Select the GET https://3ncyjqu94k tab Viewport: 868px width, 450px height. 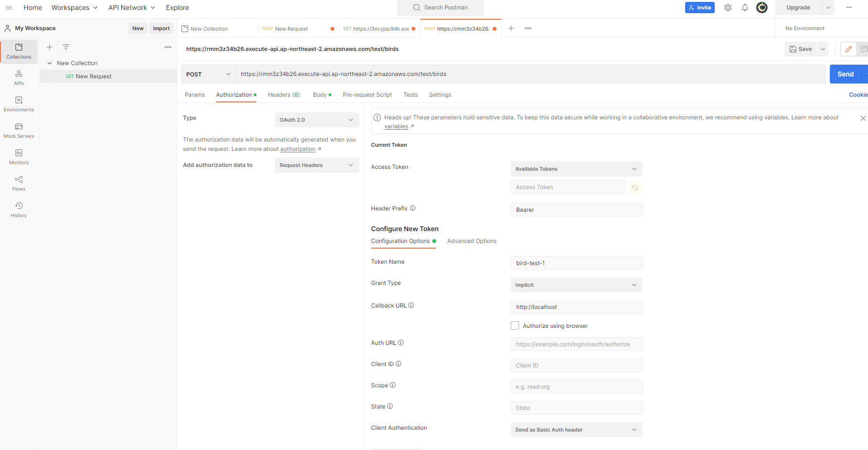click(x=379, y=29)
